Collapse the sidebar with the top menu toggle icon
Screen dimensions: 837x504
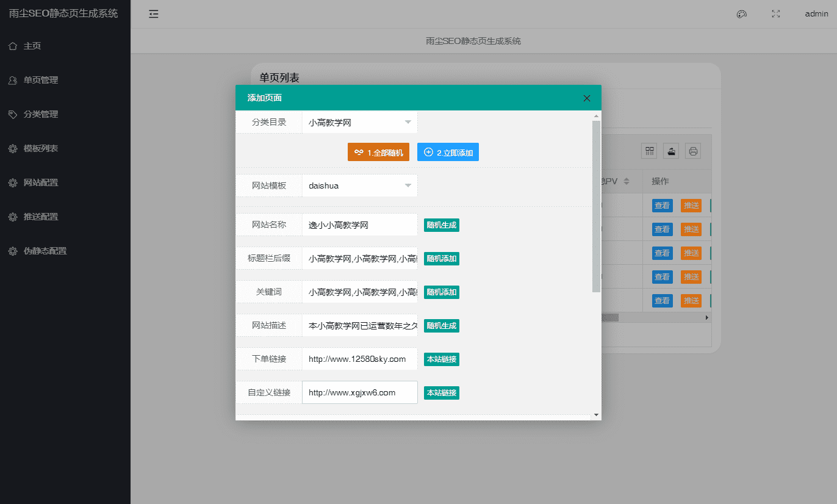(154, 14)
